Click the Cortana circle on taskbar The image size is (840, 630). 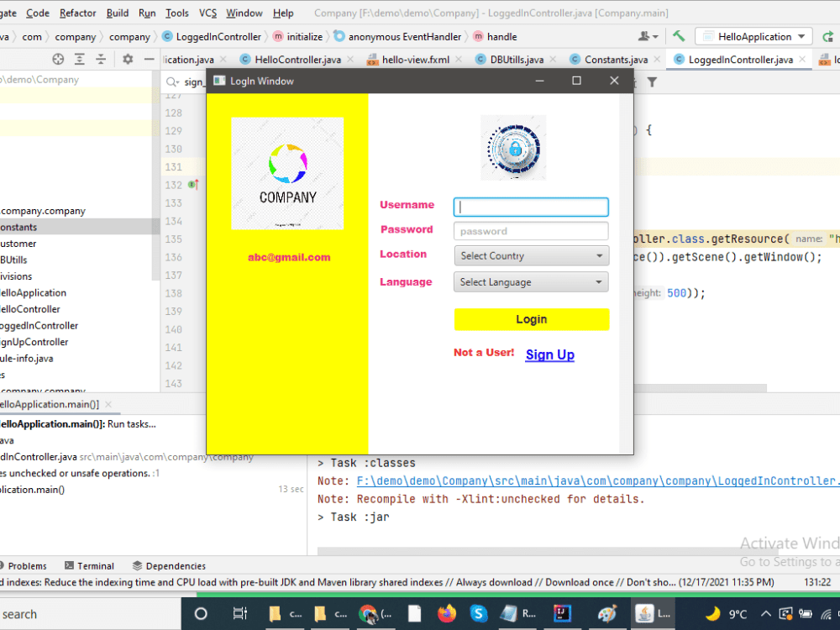pyautogui.click(x=201, y=614)
